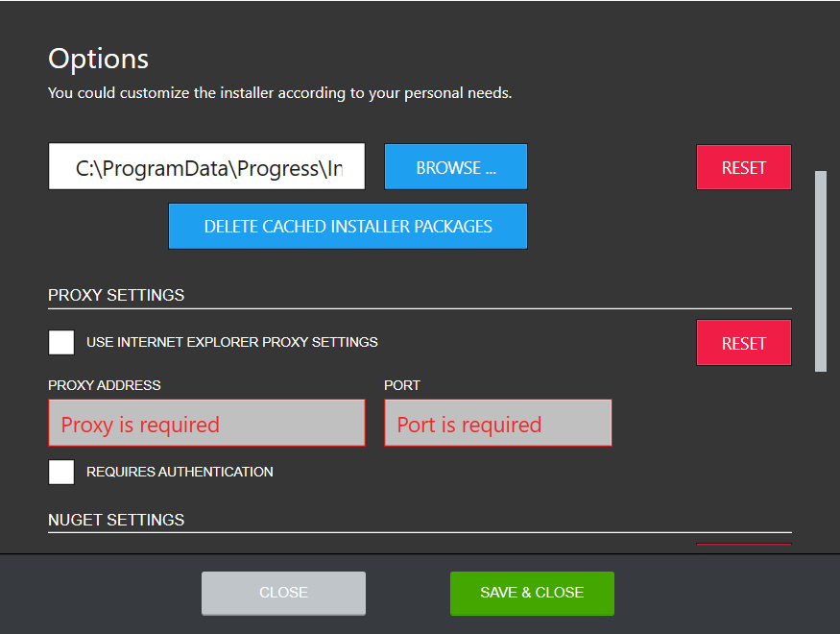Reset the download folder path
Screen dimensions: 840x634
744,167
